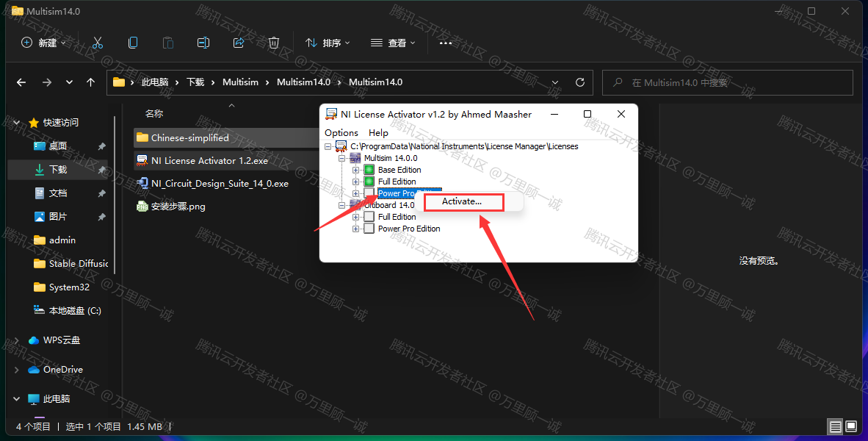Toggle the Multisim Base Edition license box
The width and height of the screenshot is (868, 441).
(369, 170)
